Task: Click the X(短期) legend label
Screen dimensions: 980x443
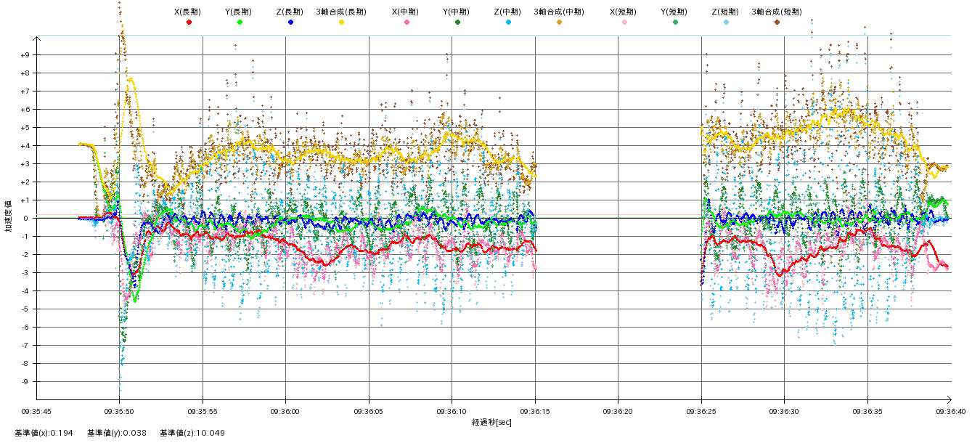Action: [623, 12]
